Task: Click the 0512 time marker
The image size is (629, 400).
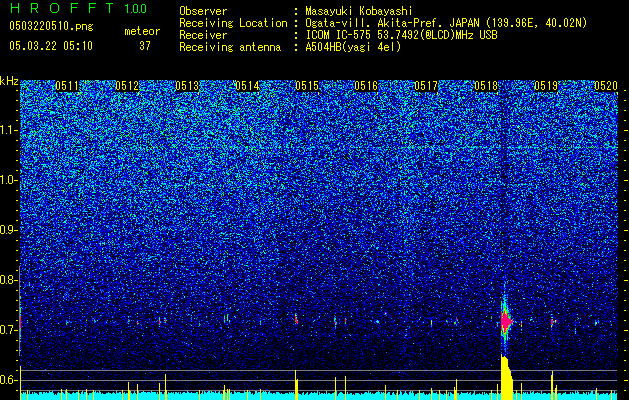Action: pos(127,86)
